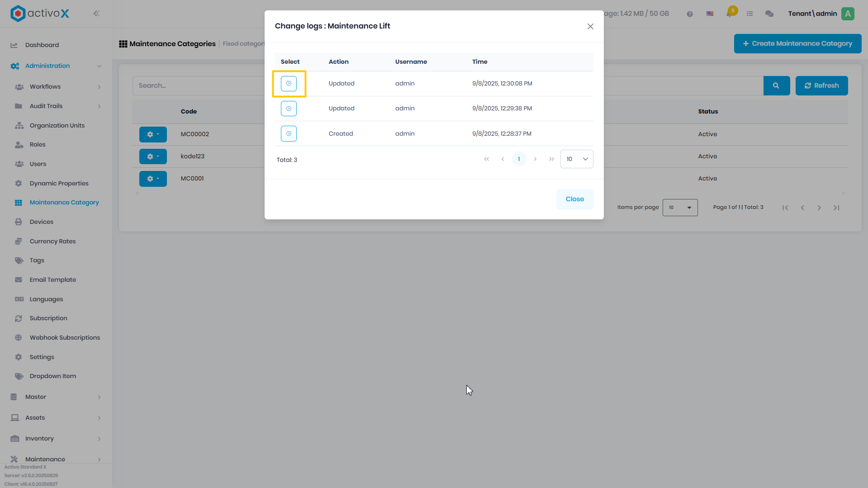Image resolution: width=868 pixels, height=488 pixels.
Task: Select page 1 in the change logs pager
Action: (519, 159)
